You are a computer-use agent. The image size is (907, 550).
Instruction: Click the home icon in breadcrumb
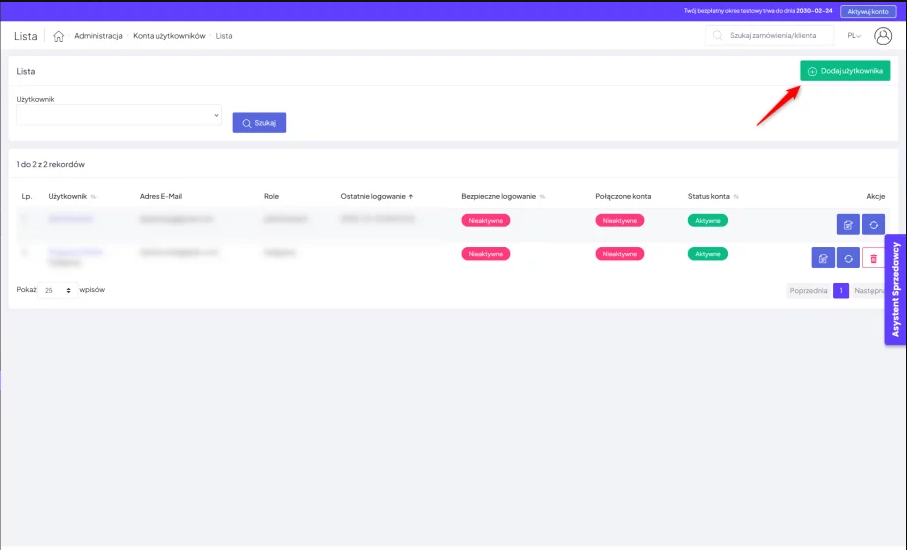tap(59, 36)
